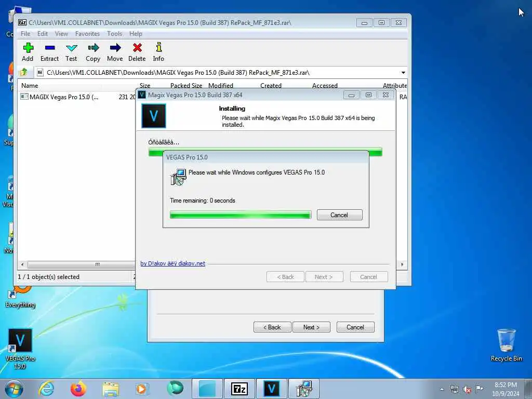Sort the file list by Packed Size column
532x399 pixels.
(x=187, y=86)
